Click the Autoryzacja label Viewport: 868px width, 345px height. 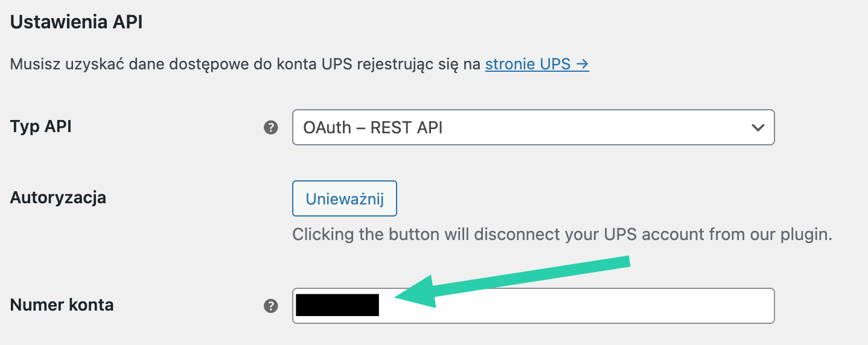click(x=58, y=197)
